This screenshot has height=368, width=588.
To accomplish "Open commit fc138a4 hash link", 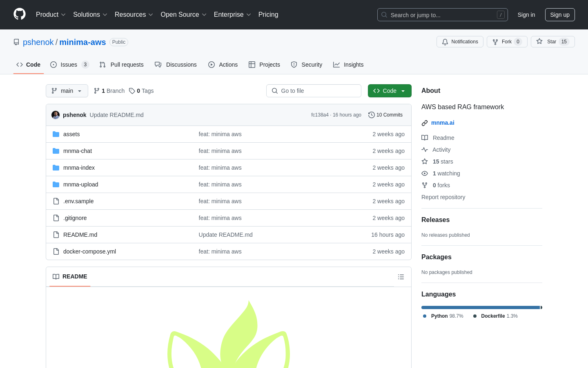I will point(320,115).
